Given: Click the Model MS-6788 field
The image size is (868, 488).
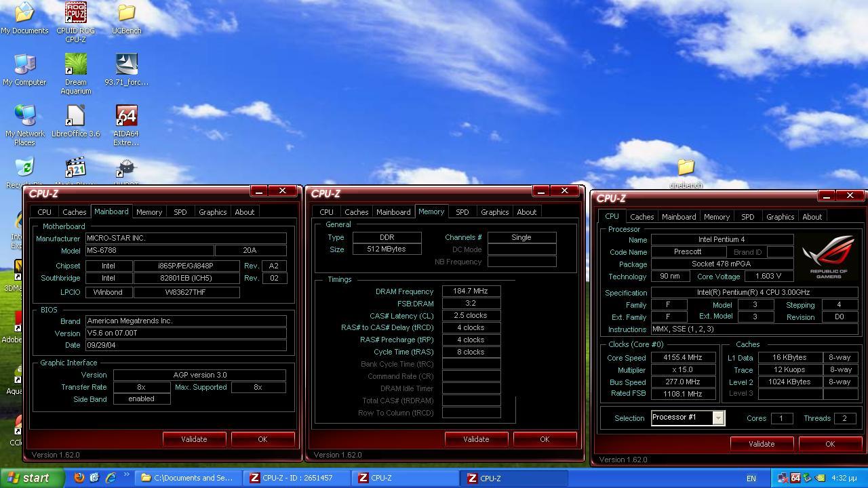Looking at the screenshot, I should point(149,251).
